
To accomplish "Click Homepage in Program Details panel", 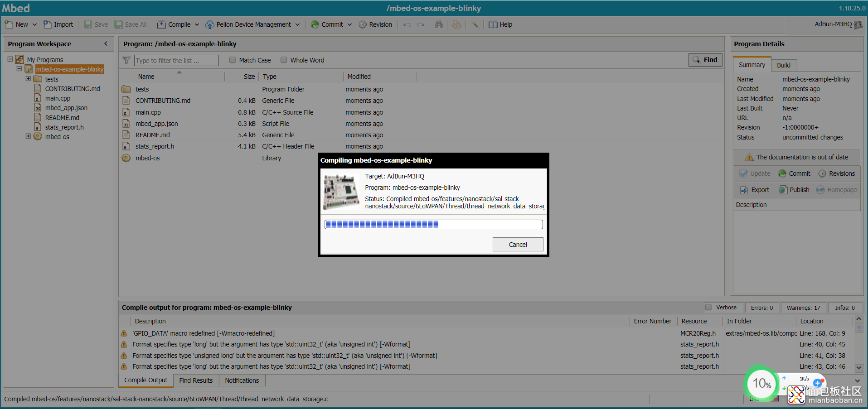I will pyautogui.click(x=836, y=190).
